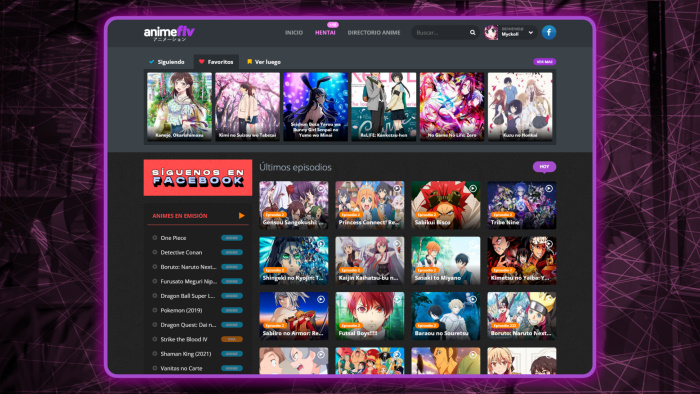
Task: Open One Piece in airing list
Action: click(173, 238)
